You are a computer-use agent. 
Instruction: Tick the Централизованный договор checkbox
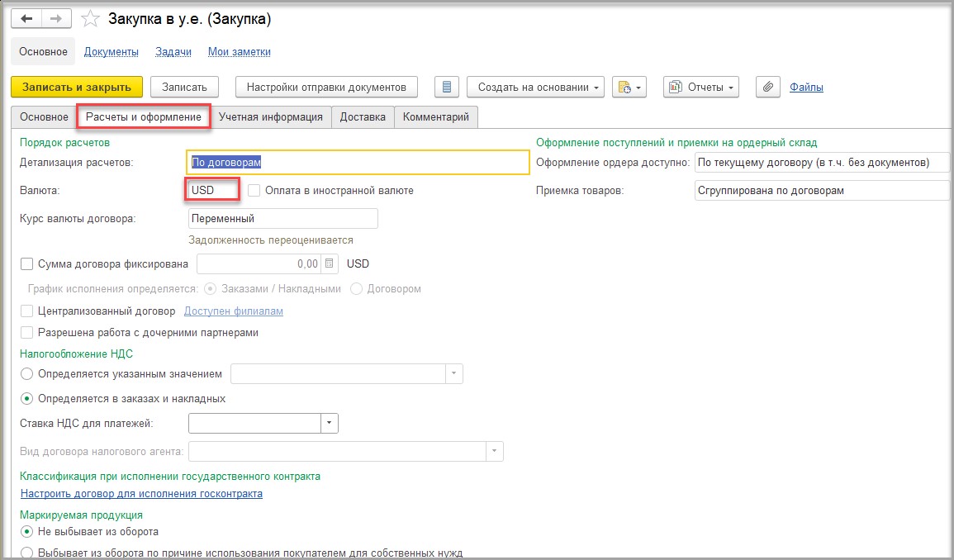(x=27, y=311)
